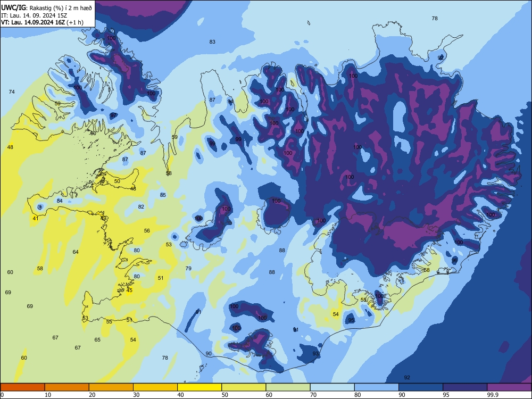Click the '65' humidity value on the map
Screen dimensions: 532x399
pos(97,339)
